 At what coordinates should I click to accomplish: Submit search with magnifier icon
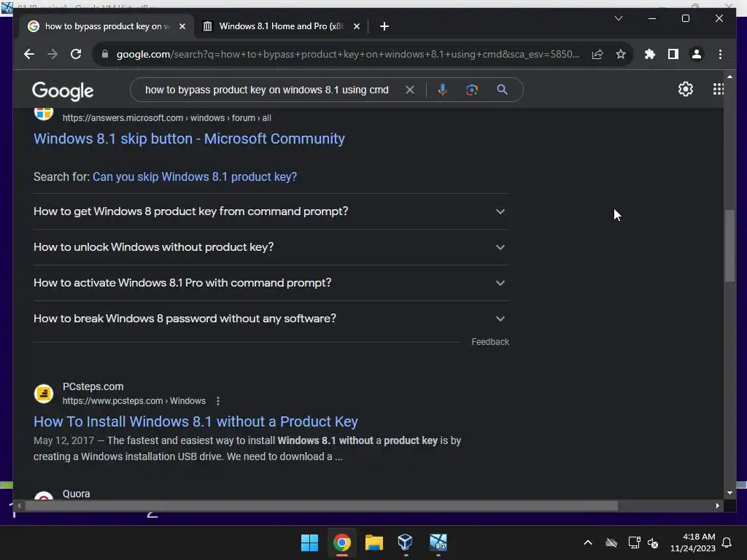502,90
